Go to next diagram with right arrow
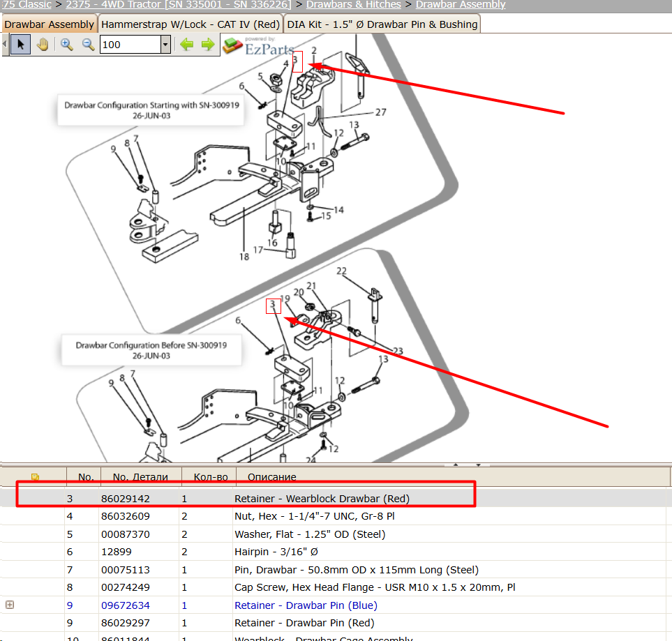 (x=208, y=45)
